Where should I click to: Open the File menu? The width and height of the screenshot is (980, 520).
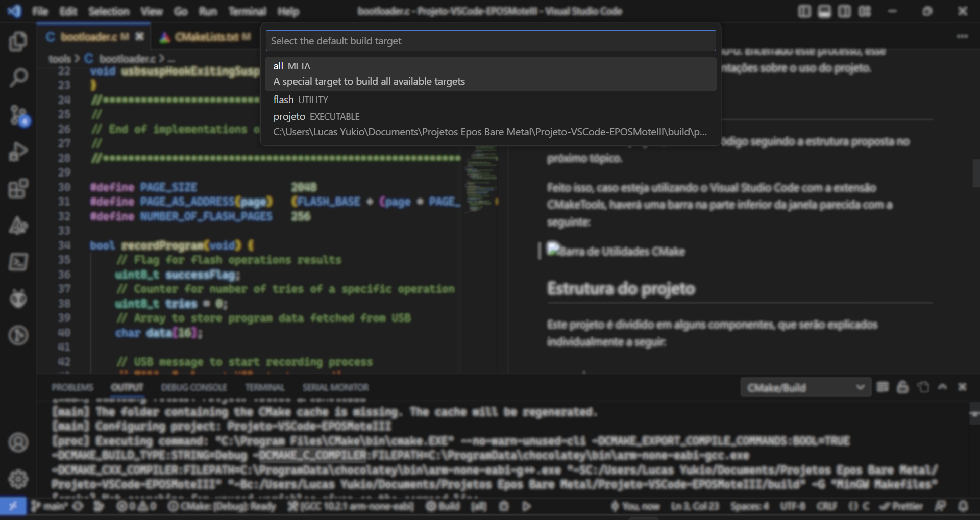click(x=40, y=11)
